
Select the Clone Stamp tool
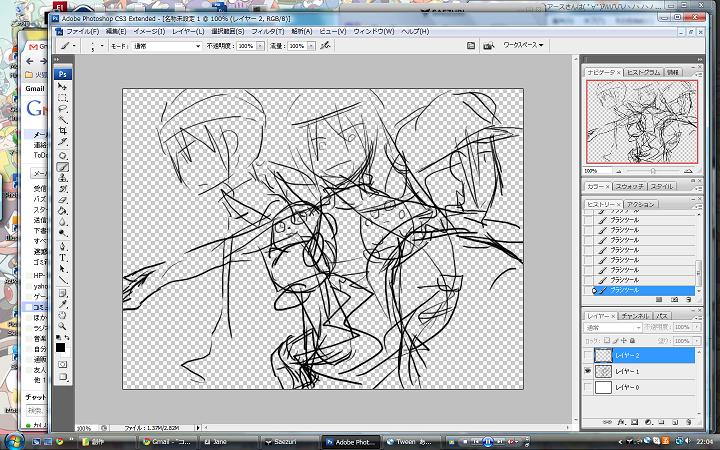click(62, 178)
